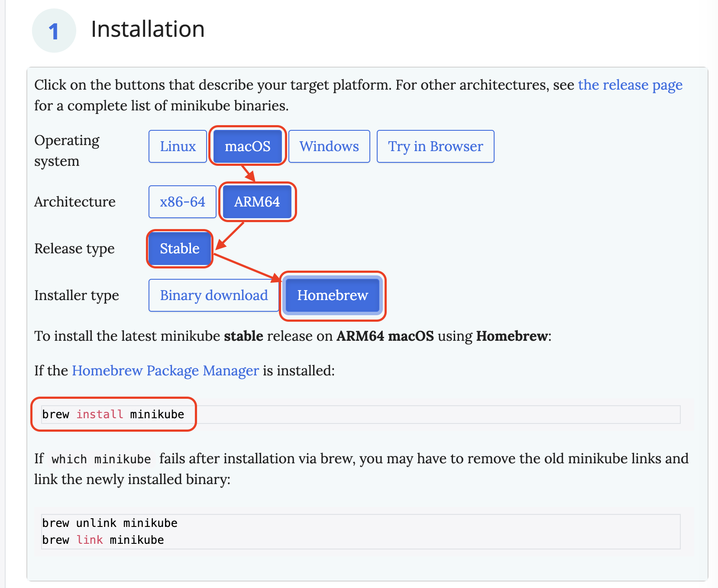
Task: Select Binary download installer type
Action: pos(214,295)
